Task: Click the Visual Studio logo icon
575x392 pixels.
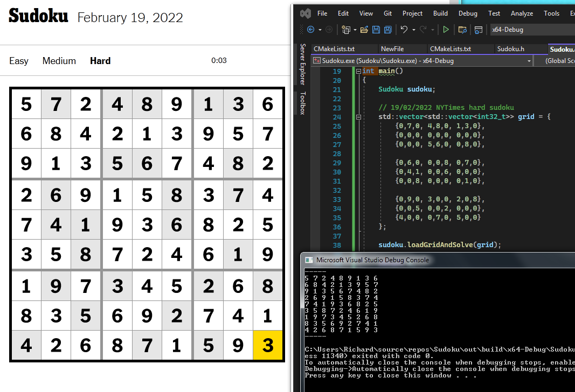Action: [306, 13]
